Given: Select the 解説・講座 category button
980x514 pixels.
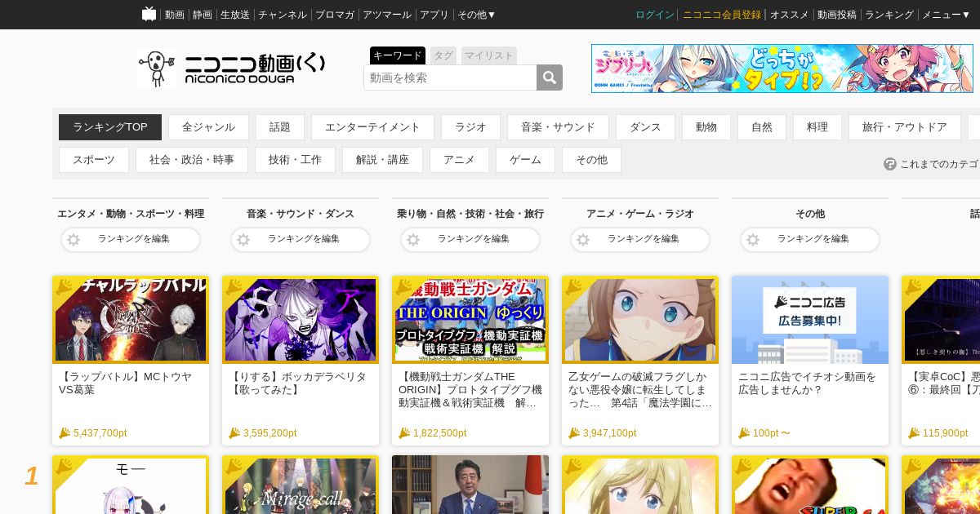Looking at the screenshot, I should (x=382, y=160).
